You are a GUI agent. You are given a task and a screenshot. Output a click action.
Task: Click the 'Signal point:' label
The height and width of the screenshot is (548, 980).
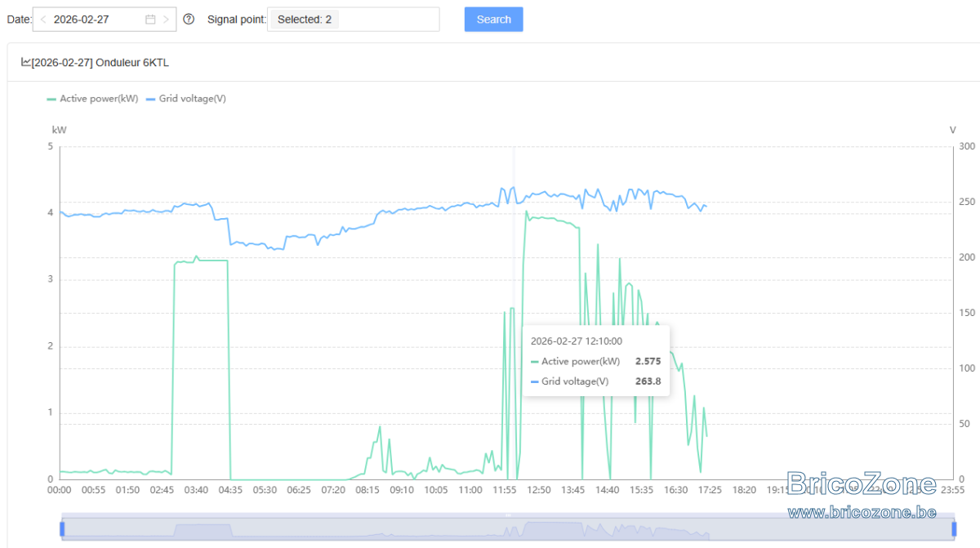(237, 20)
